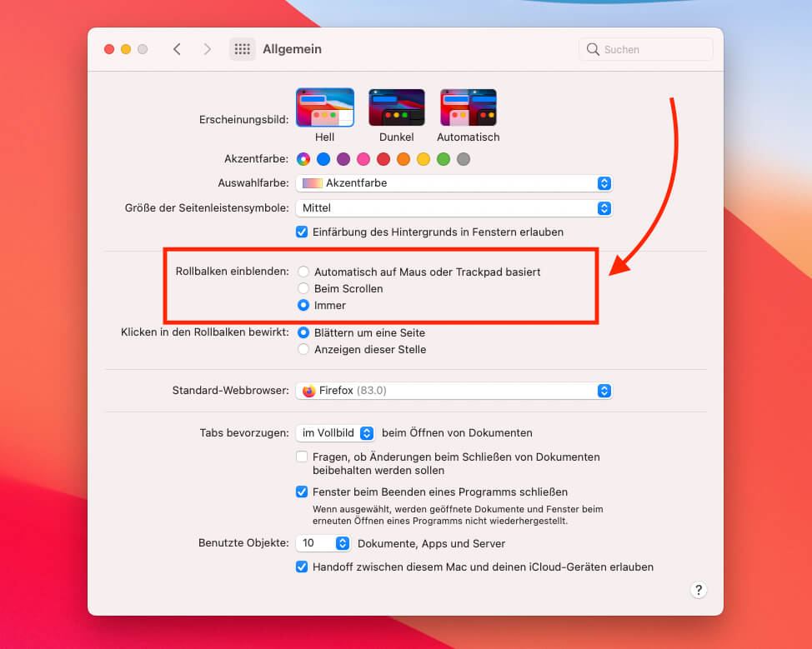Click the forward navigation arrow
Image resolution: width=812 pixels, height=649 pixels.
coord(207,49)
